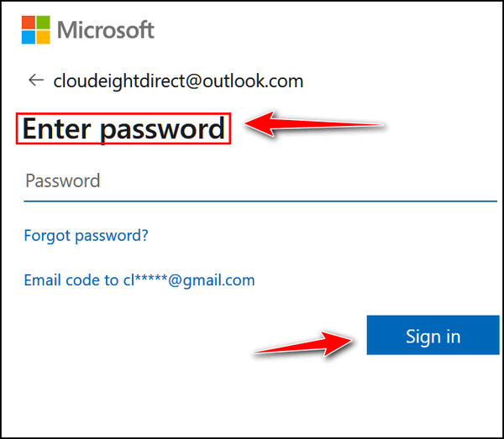Click the green square of Microsoft logo
The width and height of the screenshot is (504, 439).
pyautogui.click(x=44, y=22)
